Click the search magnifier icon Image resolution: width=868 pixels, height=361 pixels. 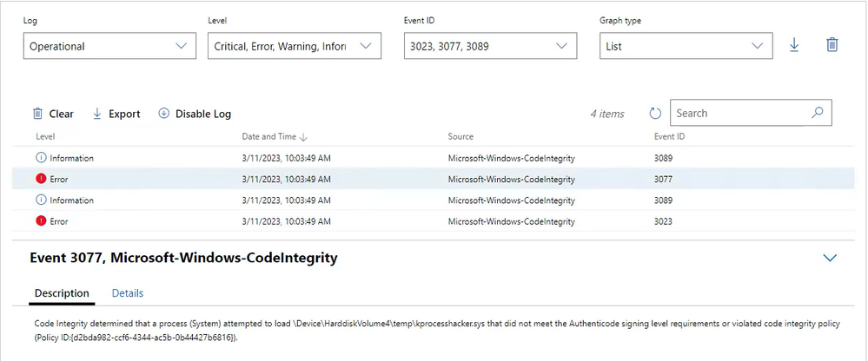point(817,113)
